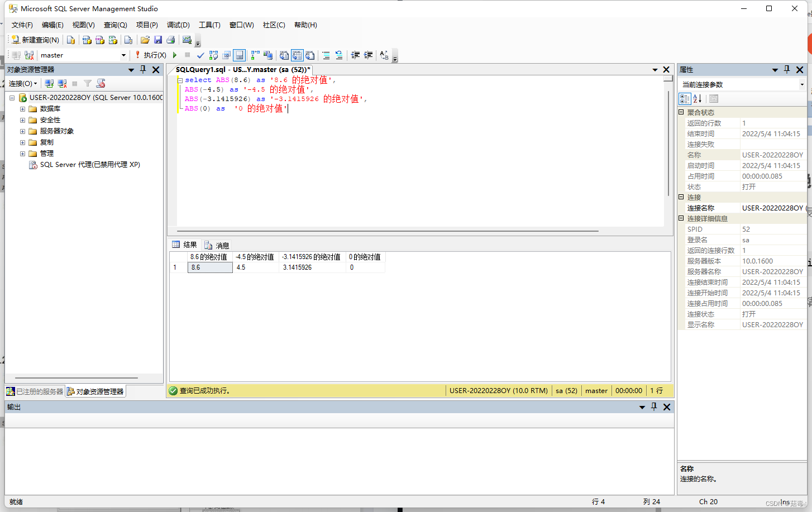Toggle auto-hide pin on 属性 panel
The image size is (812, 512).
(x=787, y=69)
